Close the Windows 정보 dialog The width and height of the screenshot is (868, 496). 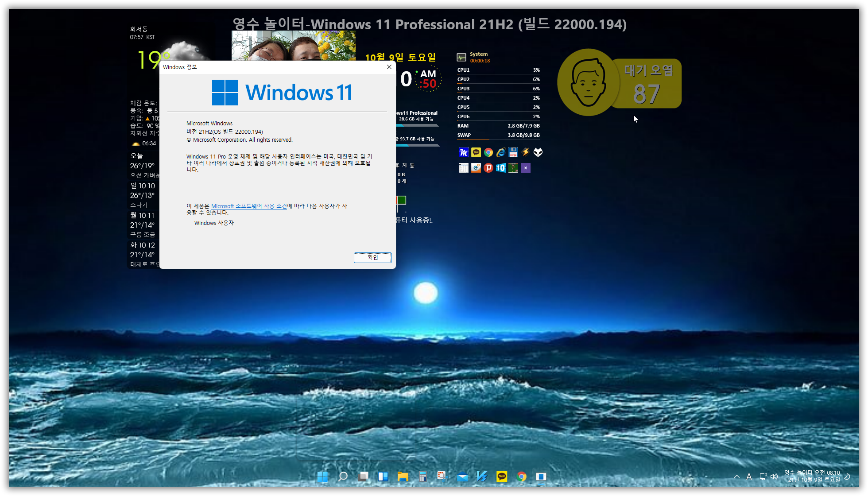(x=389, y=67)
